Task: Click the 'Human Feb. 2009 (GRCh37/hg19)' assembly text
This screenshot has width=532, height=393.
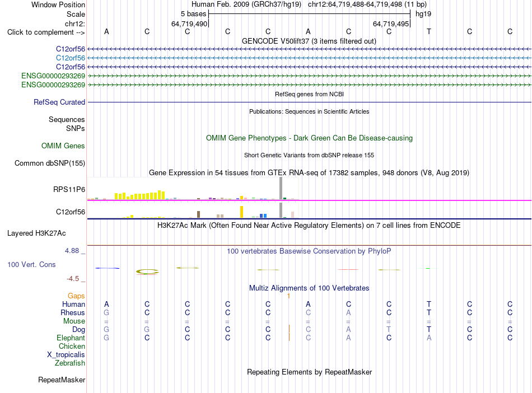Action: point(246,4)
